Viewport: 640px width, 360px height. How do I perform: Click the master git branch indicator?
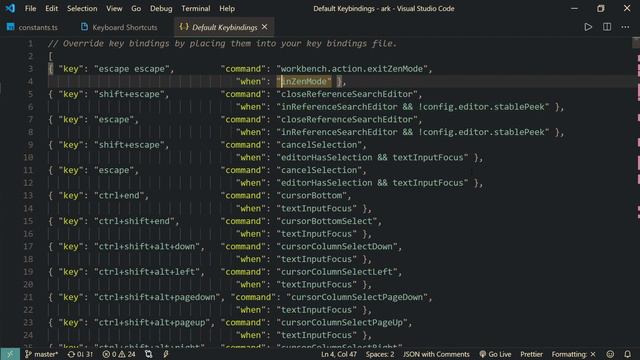tap(42, 354)
